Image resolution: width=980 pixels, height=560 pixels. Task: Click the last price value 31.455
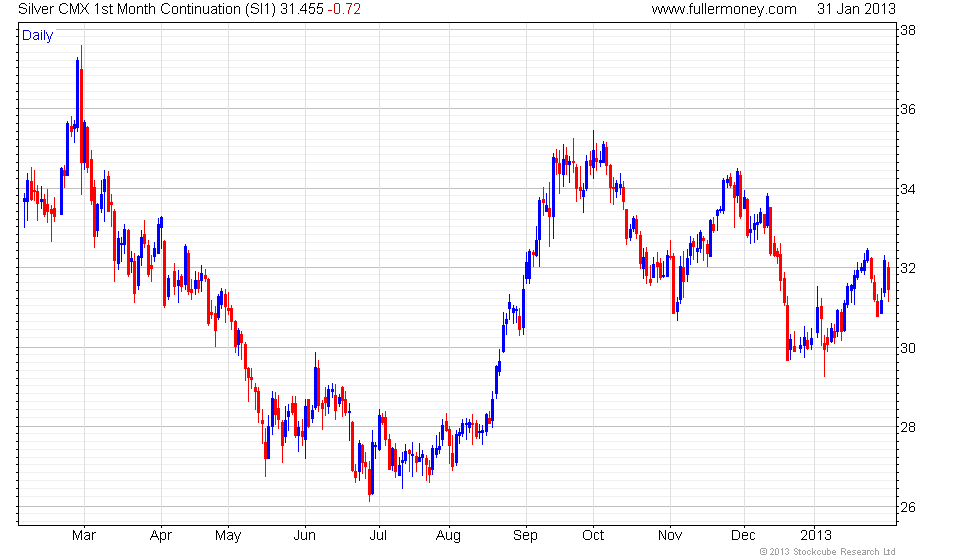[x=302, y=9]
